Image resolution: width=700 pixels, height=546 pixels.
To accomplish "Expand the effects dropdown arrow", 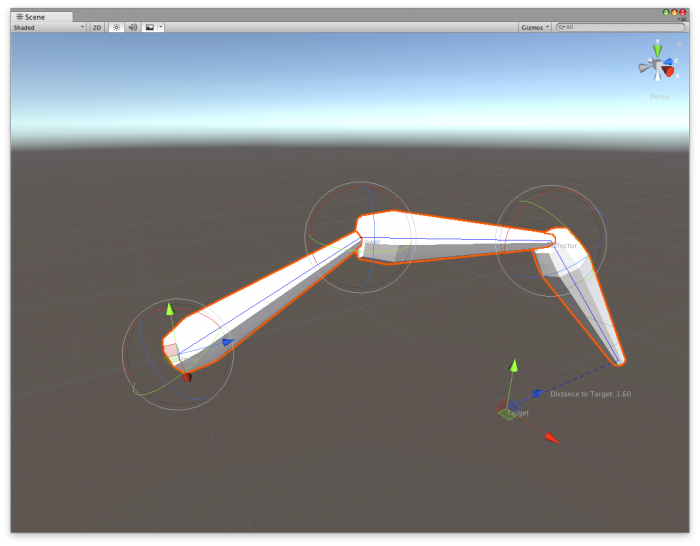I will pos(160,27).
